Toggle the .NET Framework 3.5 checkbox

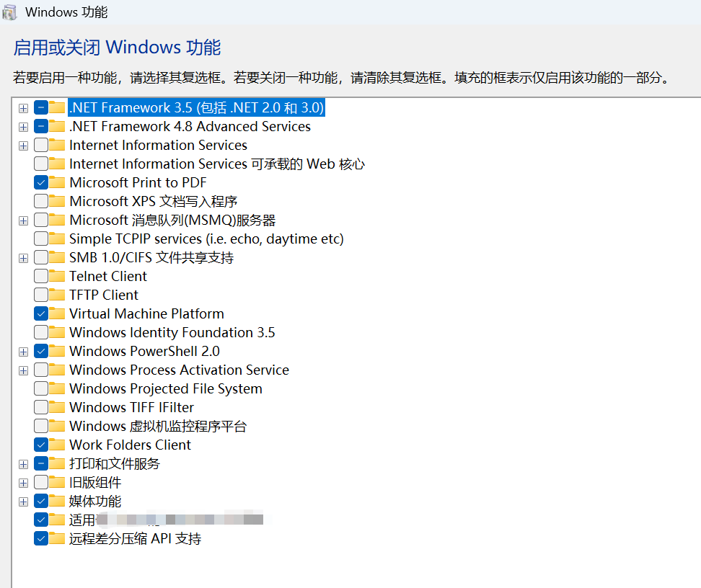click(41, 107)
